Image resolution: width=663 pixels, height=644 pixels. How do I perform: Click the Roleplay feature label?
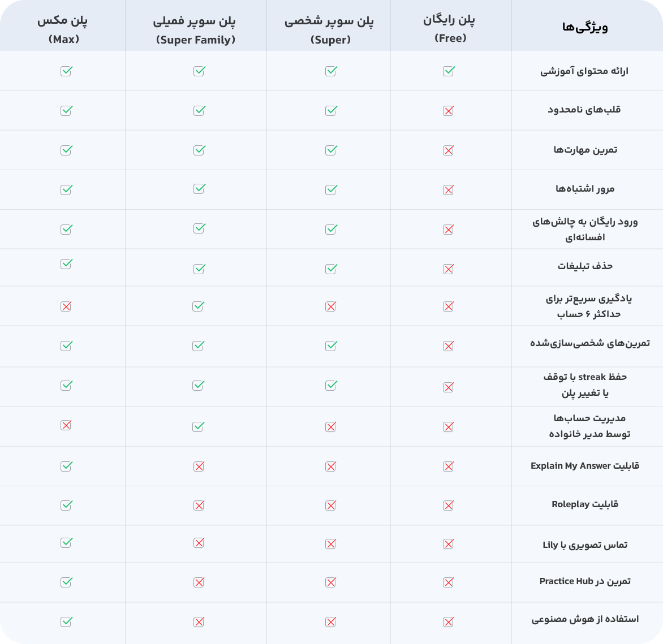click(584, 504)
